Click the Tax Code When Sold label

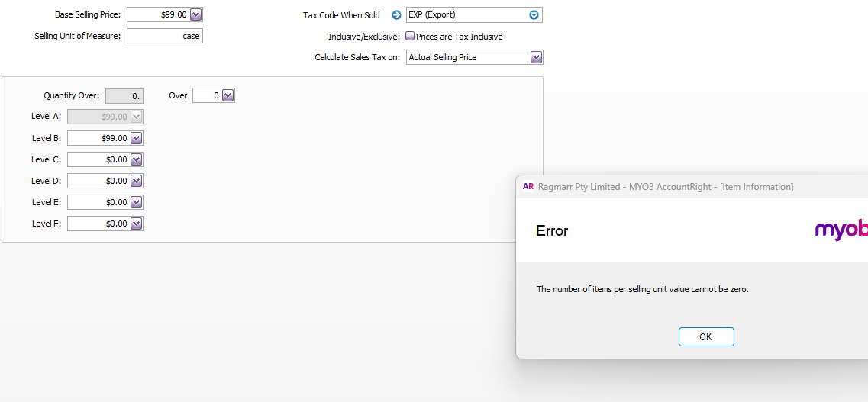click(341, 15)
